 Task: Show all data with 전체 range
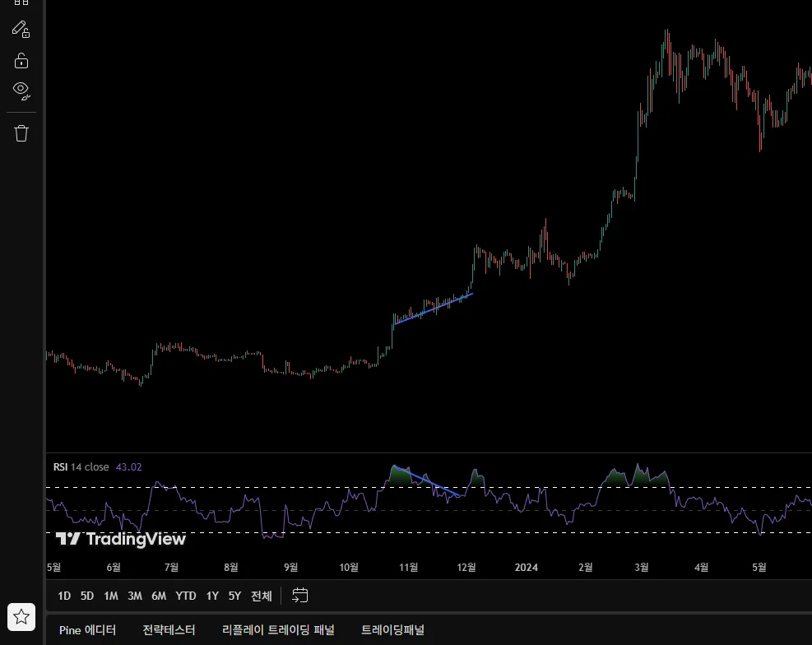click(261, 596)
